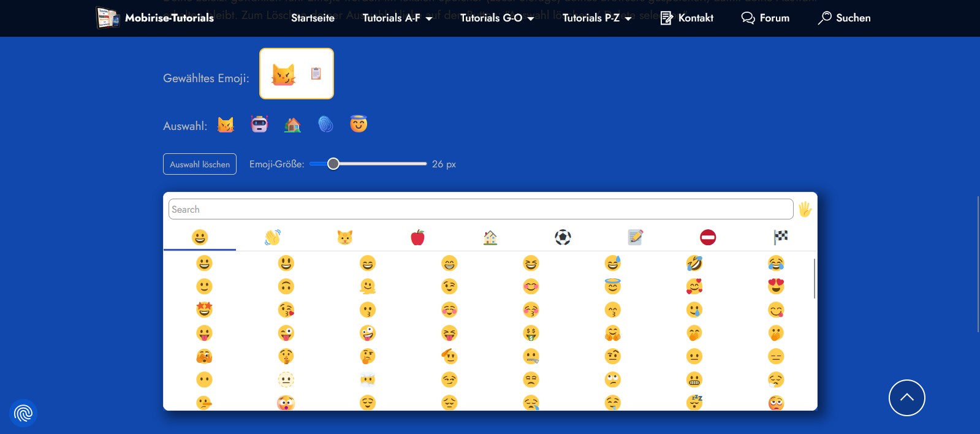
Task: Click the fingerprint icon at bottom left
Action: point(23,413)
